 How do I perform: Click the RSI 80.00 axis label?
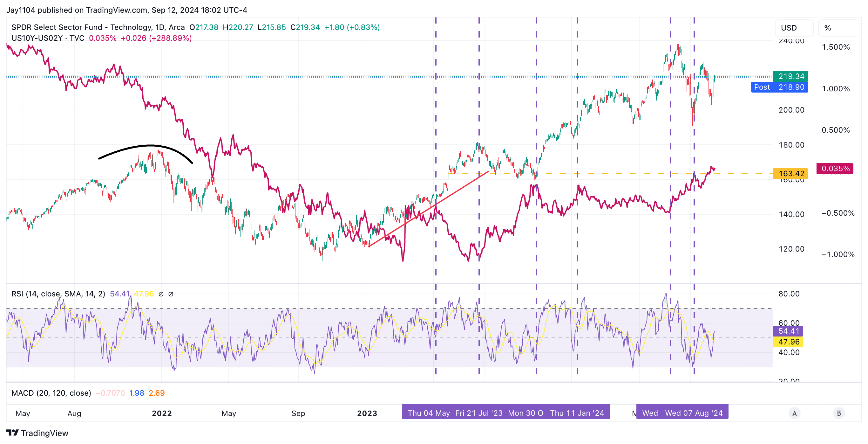coord(789,294)
